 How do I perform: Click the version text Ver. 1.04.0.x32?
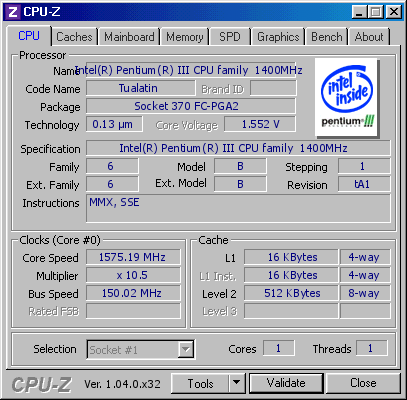122,384
